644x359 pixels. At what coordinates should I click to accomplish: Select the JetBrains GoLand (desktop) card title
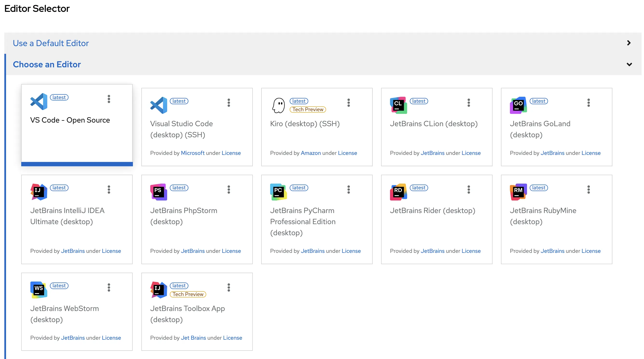(540, 129)
